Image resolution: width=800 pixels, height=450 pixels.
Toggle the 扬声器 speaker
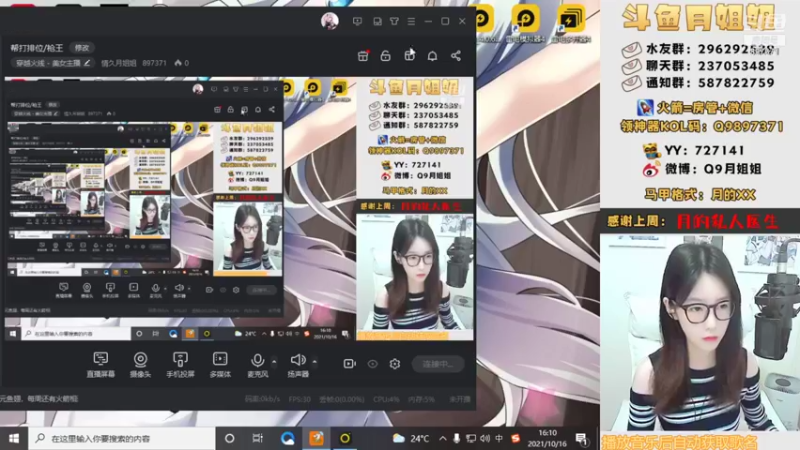coord(298,365)
